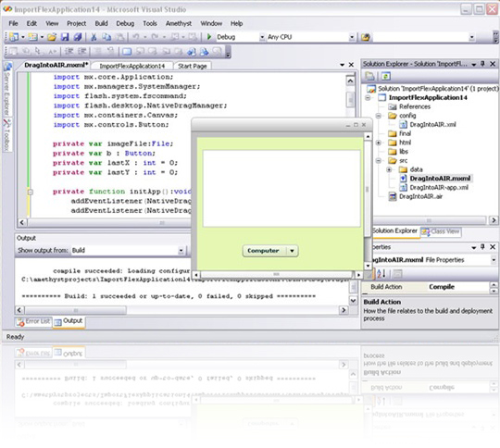Select DragIntoAIR-app.xml in Solution Explorer
The height and width of the screenshot is (448, 500).
439,188
